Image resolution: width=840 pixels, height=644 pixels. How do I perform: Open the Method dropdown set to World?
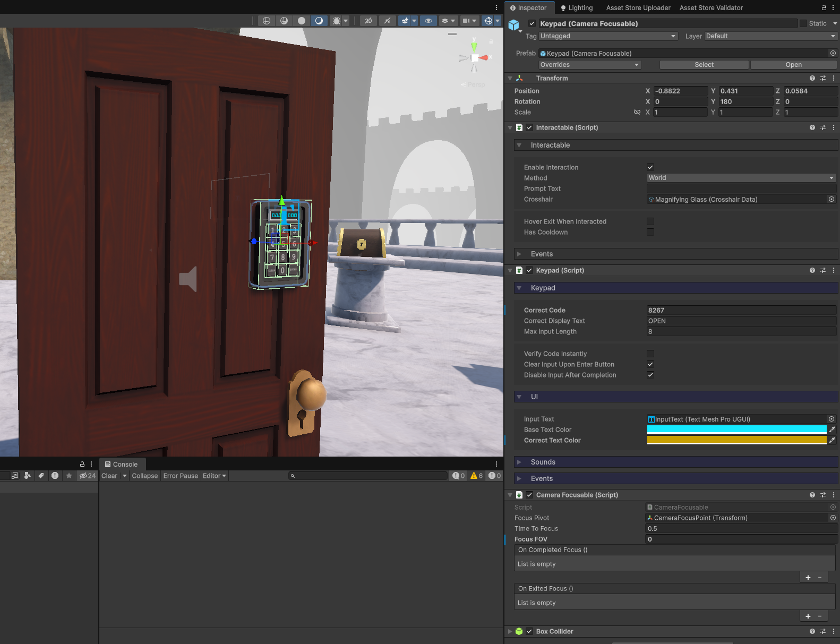[741, 178]
